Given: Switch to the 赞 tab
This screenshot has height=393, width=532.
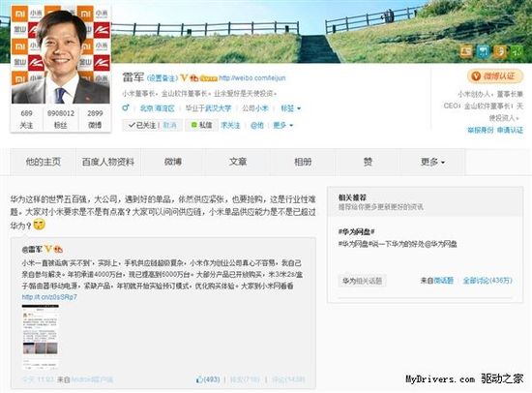Looking at the screenshot, I should pyautogui.click(x=368, y=162).
